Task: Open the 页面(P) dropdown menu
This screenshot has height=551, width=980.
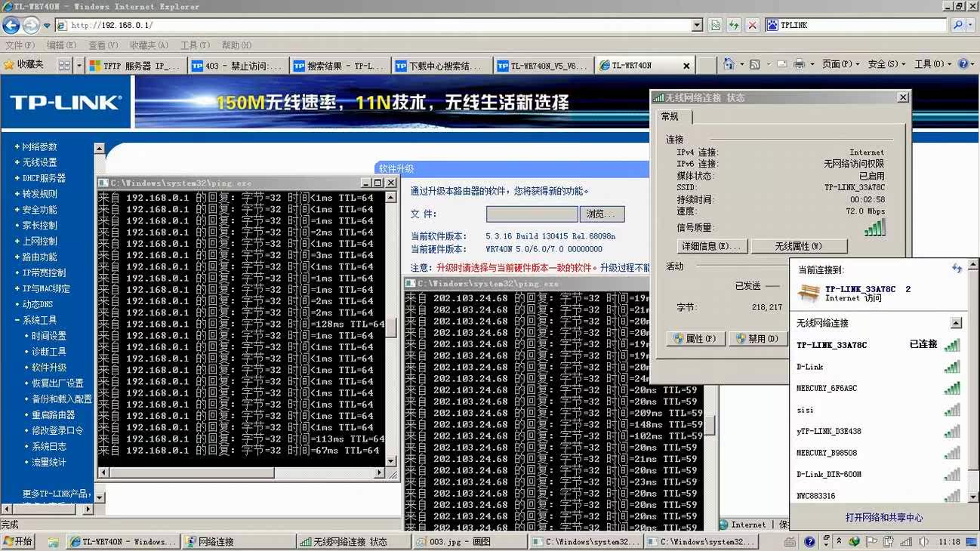Action: pos(840,65)
